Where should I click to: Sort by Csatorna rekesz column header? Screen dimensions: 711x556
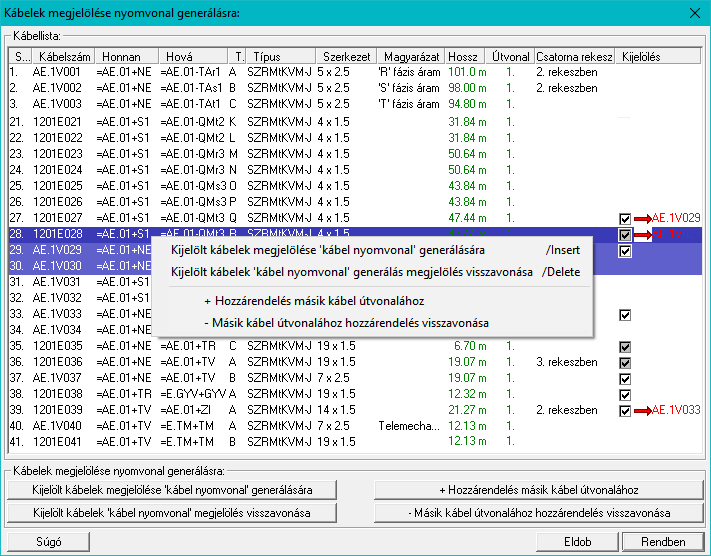(x=575, y=57)
